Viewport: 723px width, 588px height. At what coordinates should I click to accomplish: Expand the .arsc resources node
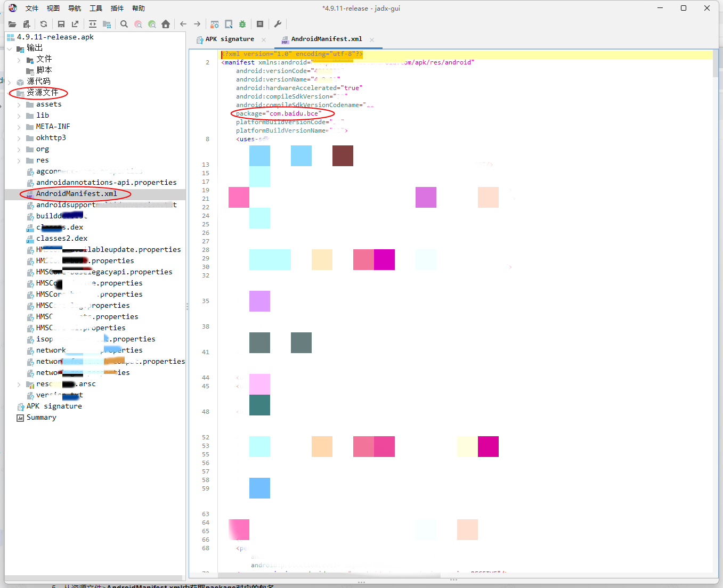(x=19, y=384)
